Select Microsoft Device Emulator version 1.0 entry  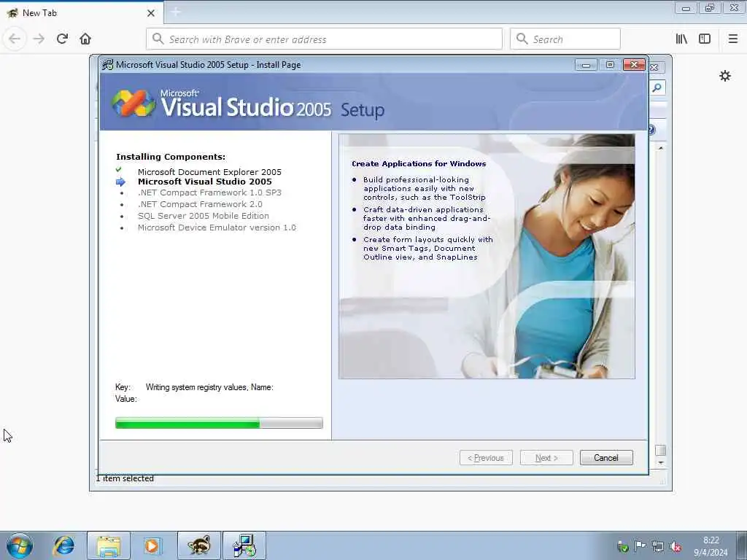[x=217, y=227]
